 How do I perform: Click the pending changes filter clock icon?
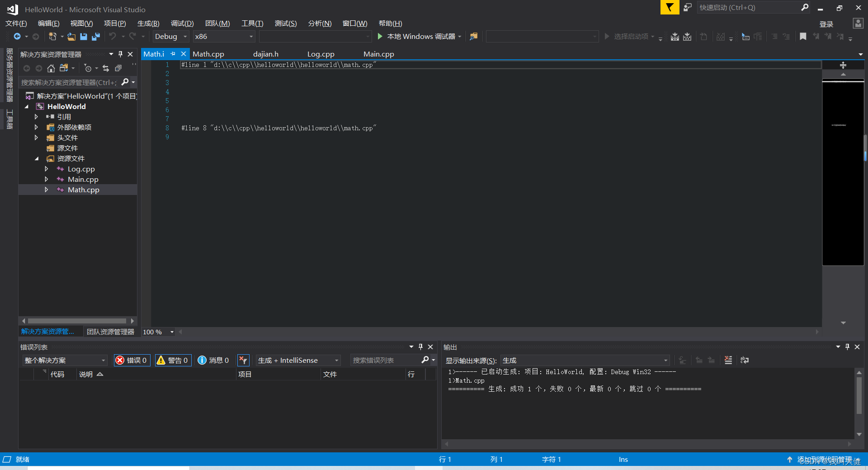[x=88, y=68]
